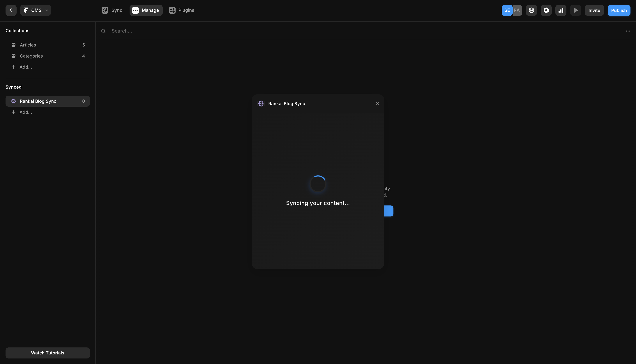636x364 pixels.
Task: Select the Articles collection stack icon
Action: click(x=13, y=45)
